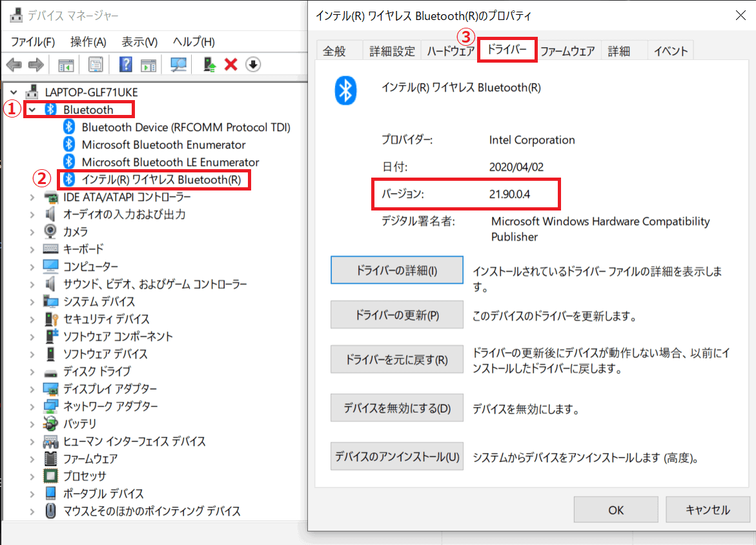Click the large Bluetooth icon in properties dialog
The height and width of the screenshot is (545, 756).
pos(345,90)
